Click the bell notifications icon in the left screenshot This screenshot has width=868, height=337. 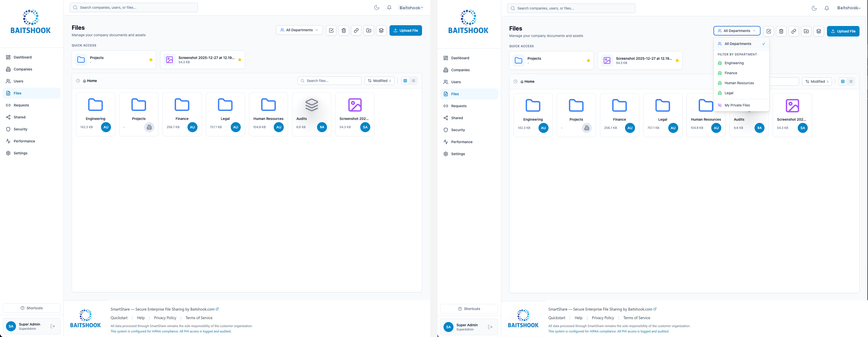[x=389, y=8]
